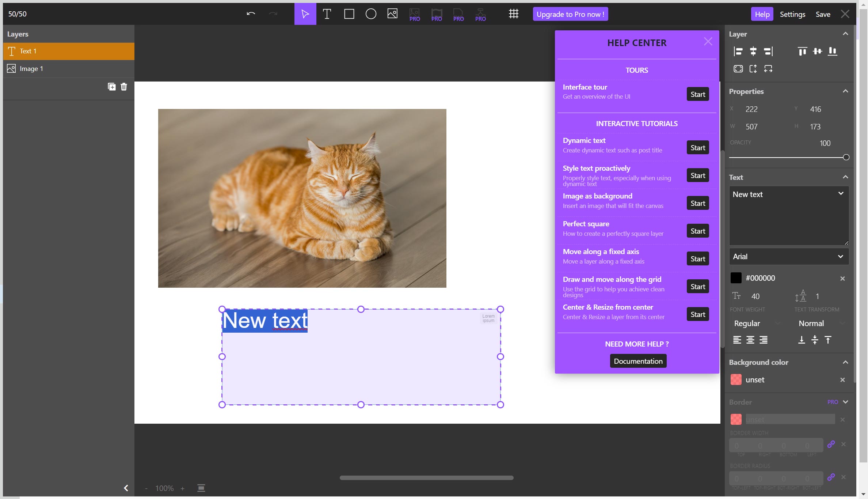This screenshot has width=868, height=499.
Task: Set vertical text align to bottom
Action: coord(802,340)
